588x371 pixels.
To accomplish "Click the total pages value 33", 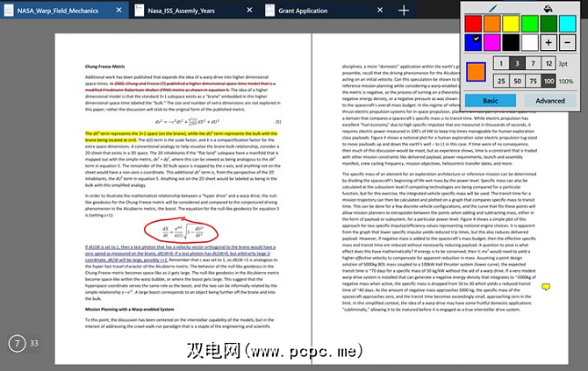I will click(x=34, y=343).
